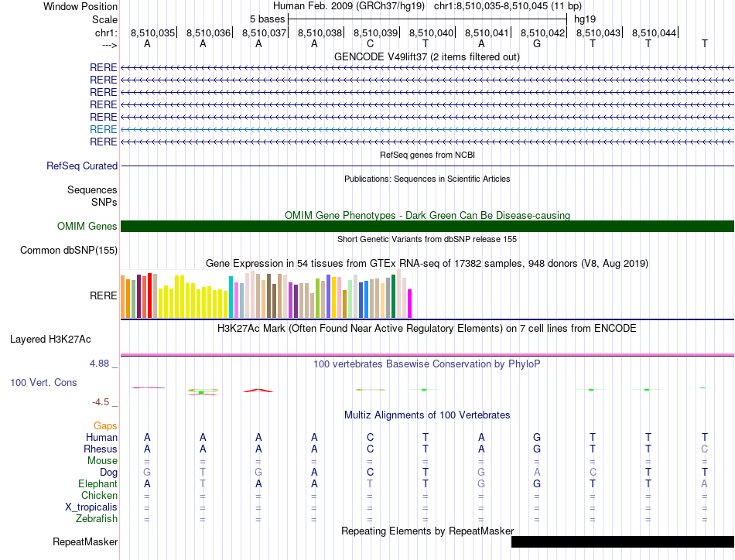
Task: Click the RefSeq Curated intron line
Action: (x=427, y=166)
